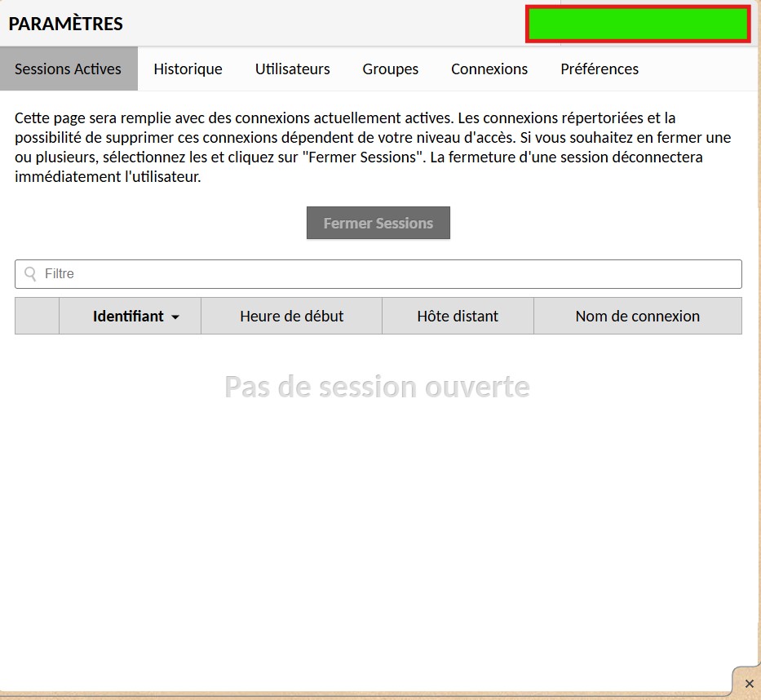Open the Préférences tab

coord(600,69)
